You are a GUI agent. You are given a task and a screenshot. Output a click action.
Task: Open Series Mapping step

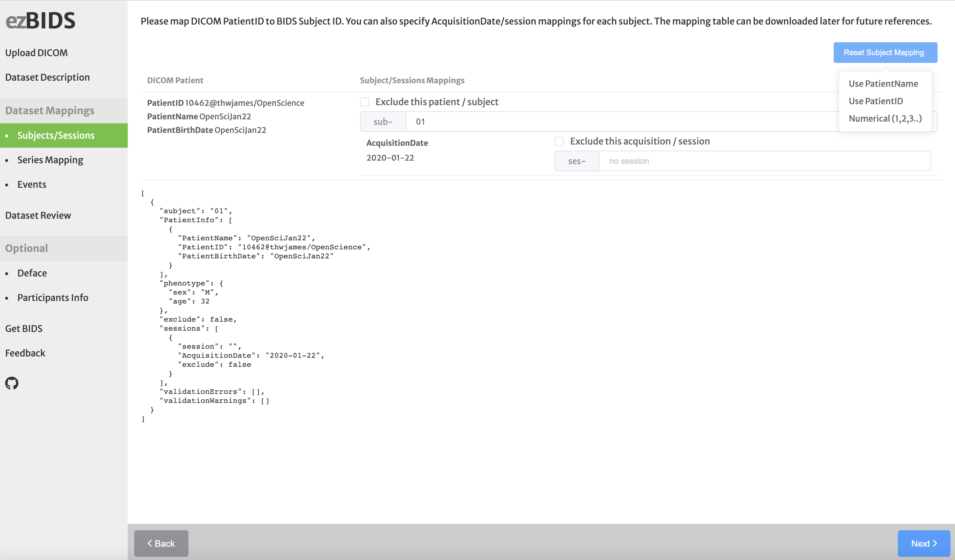pyautogui.click(x=50, y=160)
